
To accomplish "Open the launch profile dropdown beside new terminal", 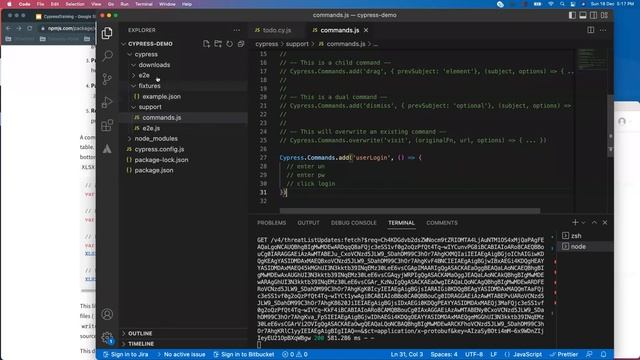I will 583,222.
